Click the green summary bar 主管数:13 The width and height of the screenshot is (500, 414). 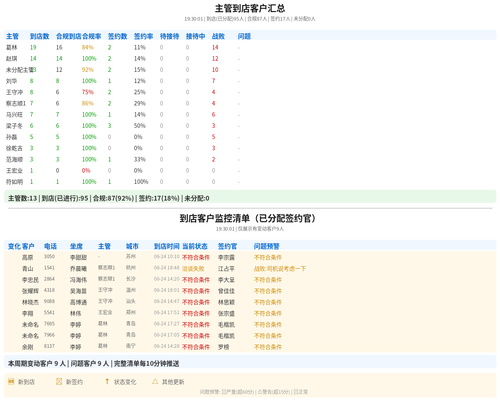pyautogui.click(x=250, y=198)
